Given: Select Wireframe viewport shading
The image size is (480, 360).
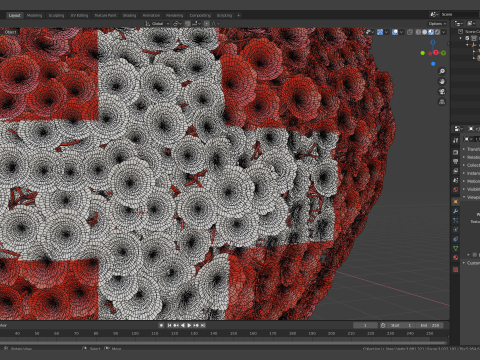Looking at the screenshot, I should [x=418, y=32].
